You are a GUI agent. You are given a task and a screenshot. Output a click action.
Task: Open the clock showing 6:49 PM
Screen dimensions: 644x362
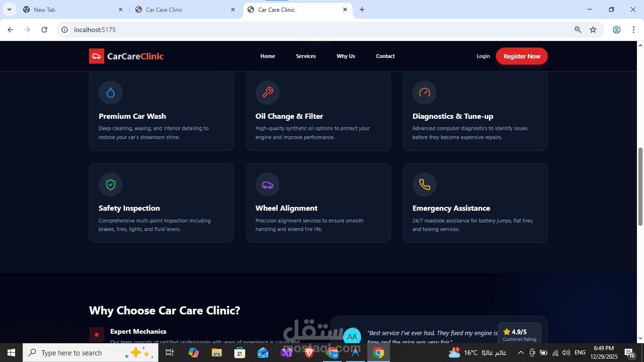(x=603, y=353)
